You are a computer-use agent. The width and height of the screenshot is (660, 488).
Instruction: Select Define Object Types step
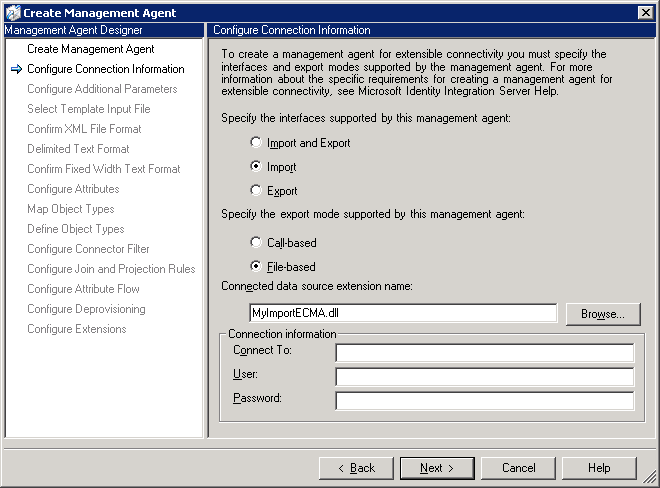click(x=76, y=229)
